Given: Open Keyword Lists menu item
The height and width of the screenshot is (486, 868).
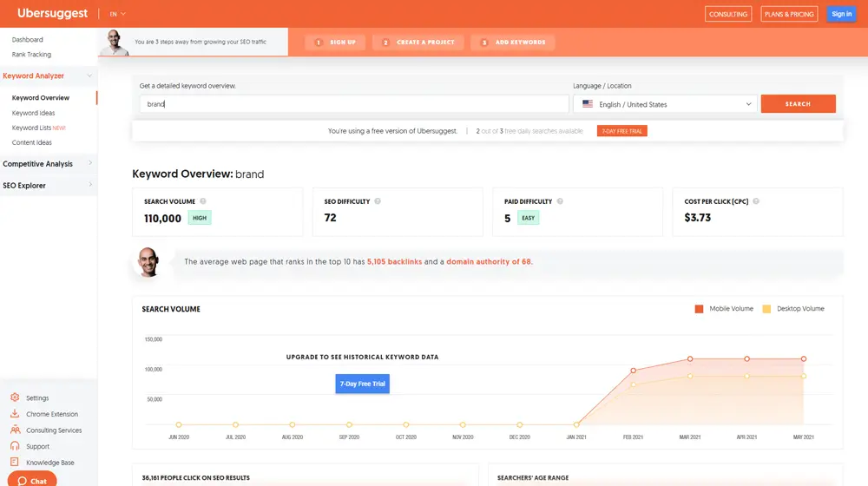Looking at the screenshot, I should [38, 128].
